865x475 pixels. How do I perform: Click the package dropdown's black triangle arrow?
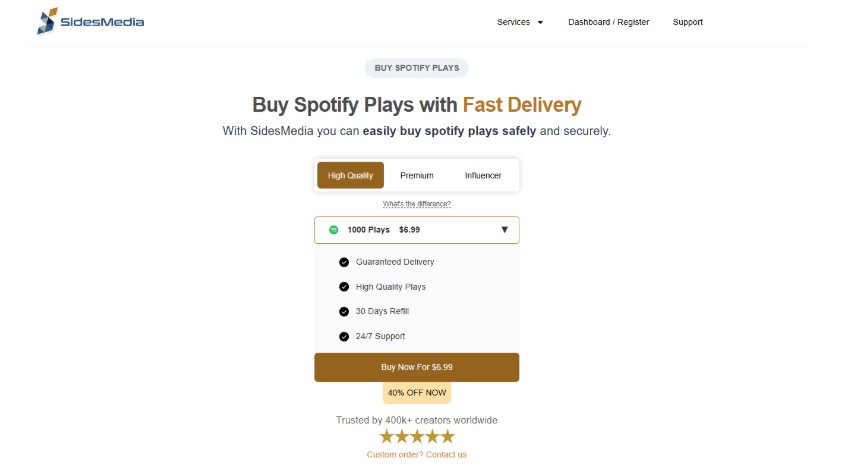(504, 230)
